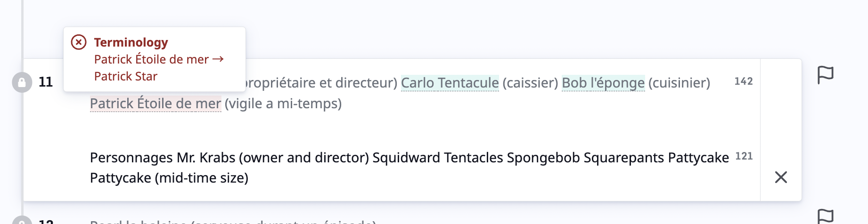Apply the suggested term Patrick Star
Viewport: 868px width, 224px height.
[x=125, y=76]
